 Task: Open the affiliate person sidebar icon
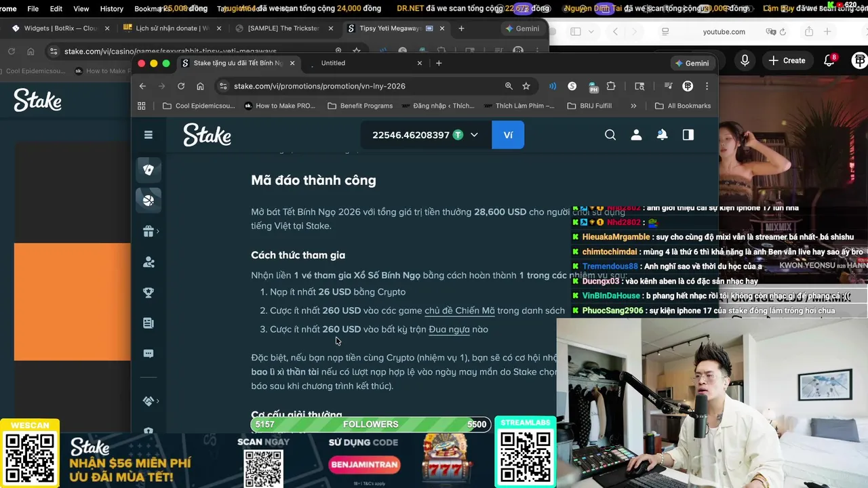[x=149, y=262]
